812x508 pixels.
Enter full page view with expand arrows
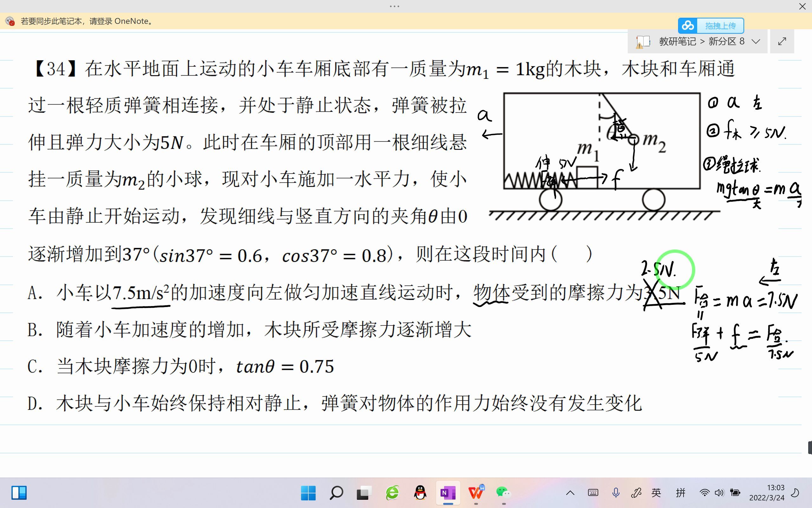tap(782, 41)
